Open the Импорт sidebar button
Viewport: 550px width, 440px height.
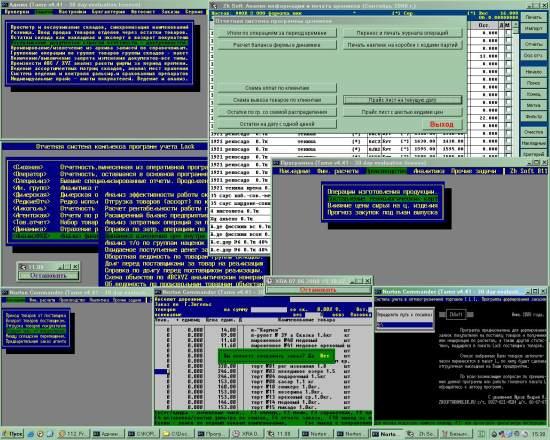coord(533,28)
